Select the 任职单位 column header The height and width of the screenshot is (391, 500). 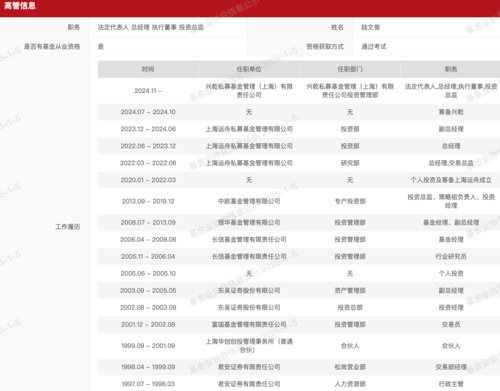[249, 69]
